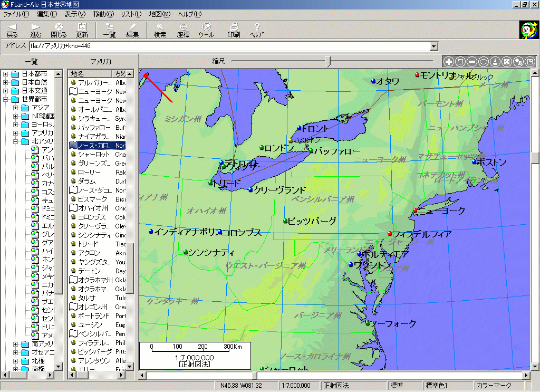Click the 更新 (Refresh) toolbar icon

tap(82, 30)
